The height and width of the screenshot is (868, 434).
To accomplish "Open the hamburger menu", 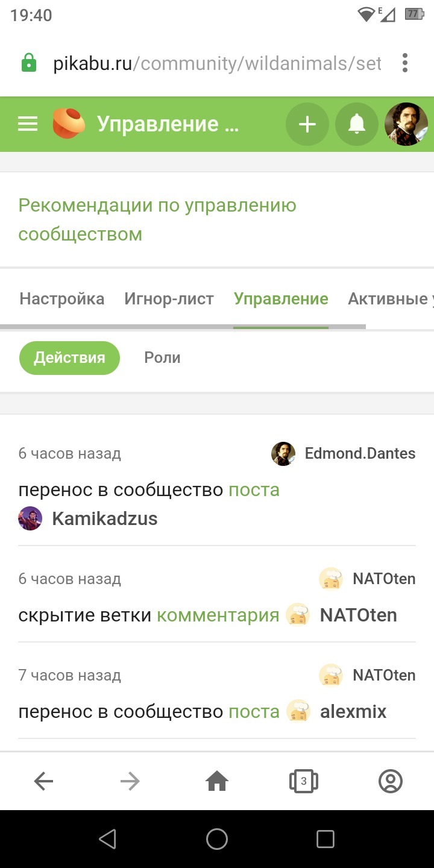I will [x=28, y=124].
